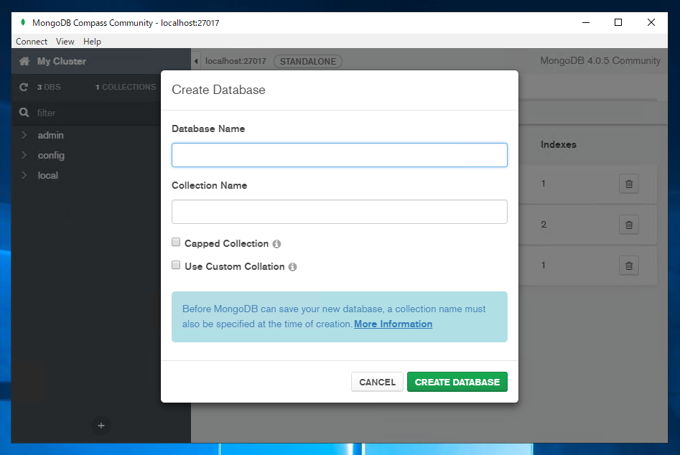The width and height of the screenshot is (680, 455).
Task: Click the MongoDB leaf icon in title bar
Action: click(23, 22)
